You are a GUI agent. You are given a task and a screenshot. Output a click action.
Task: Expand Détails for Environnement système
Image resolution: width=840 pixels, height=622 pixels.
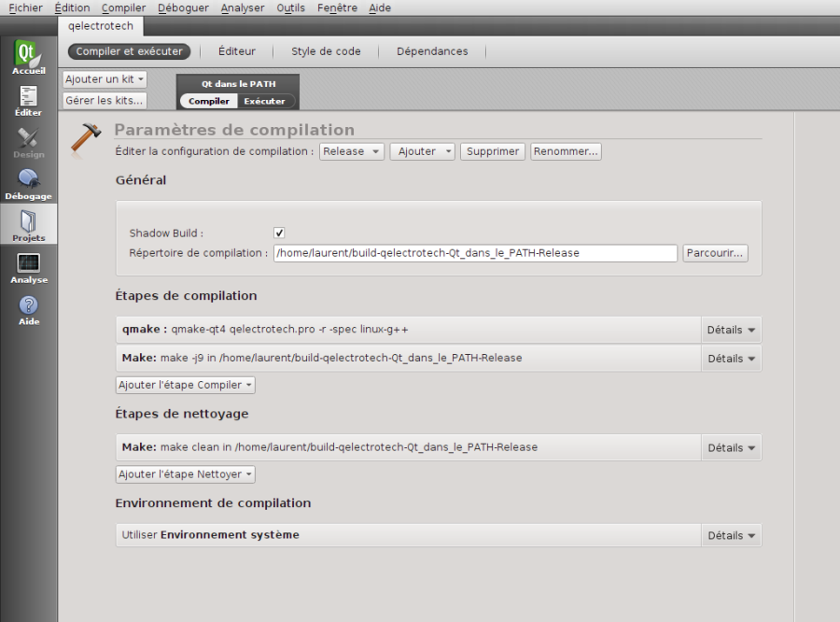point(731,535)
